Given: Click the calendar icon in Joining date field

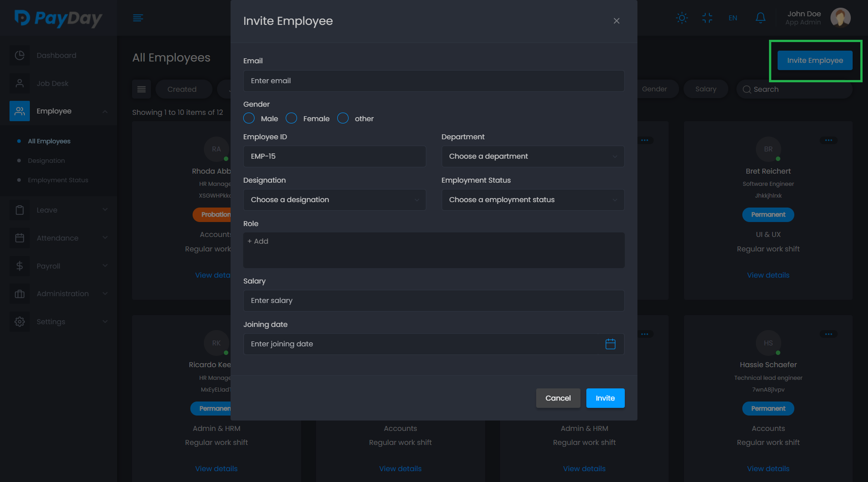Looking at the screenshot, I should [610, 344].
